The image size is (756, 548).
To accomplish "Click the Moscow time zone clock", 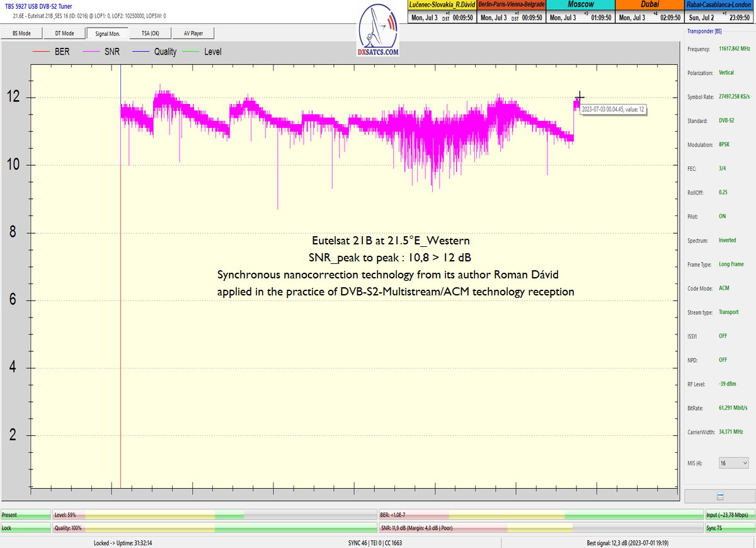I will [580, 12].
